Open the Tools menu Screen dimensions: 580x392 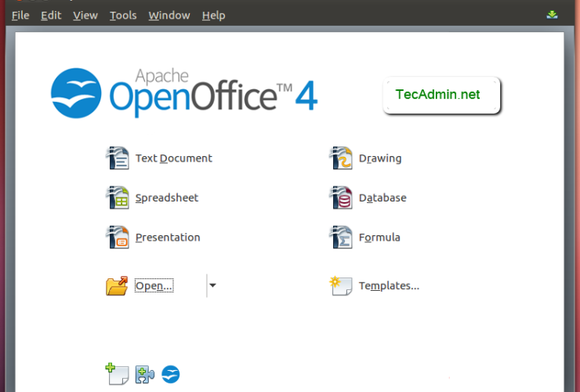(123, 15)
